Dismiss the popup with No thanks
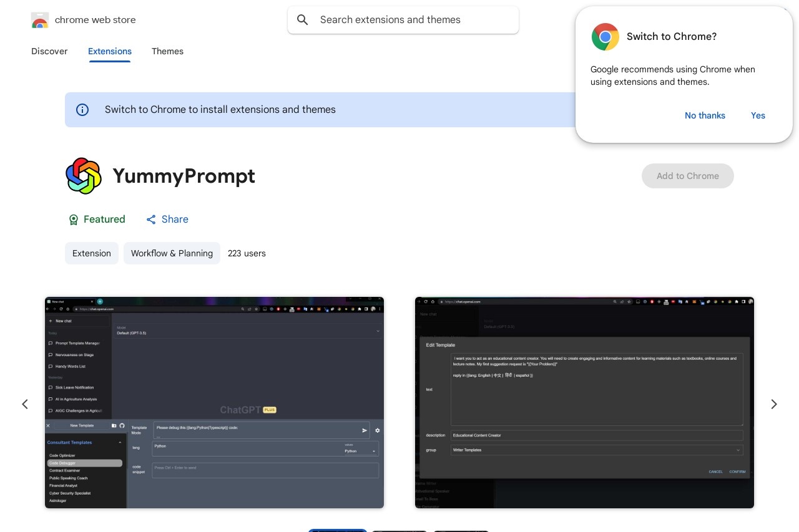Image resolution: width=799 pixels, height=532 pixels. (705, 115)
